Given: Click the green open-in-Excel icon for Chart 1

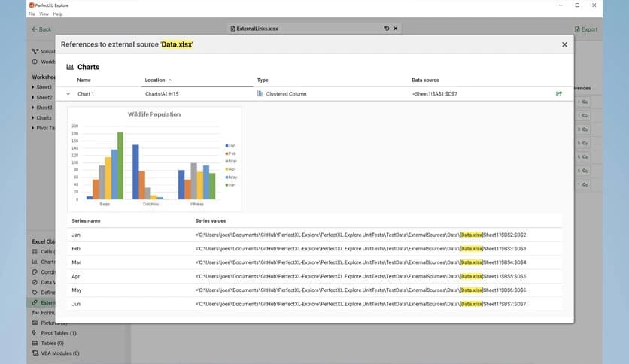Looking at the screenshot, I should 558,94.
